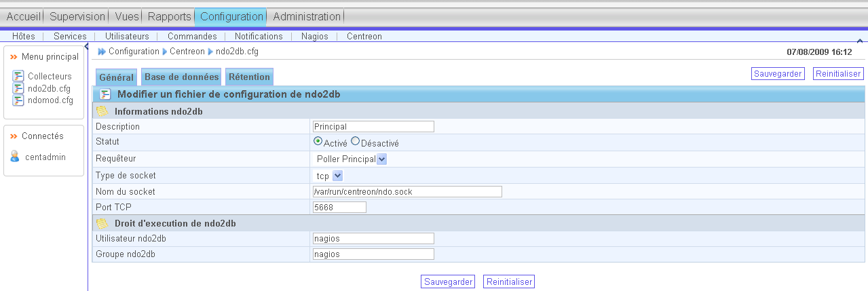The height and width of the screenshot is (291, 868).
Task: Click the centadmin user icon
Action: click(15, 157)
